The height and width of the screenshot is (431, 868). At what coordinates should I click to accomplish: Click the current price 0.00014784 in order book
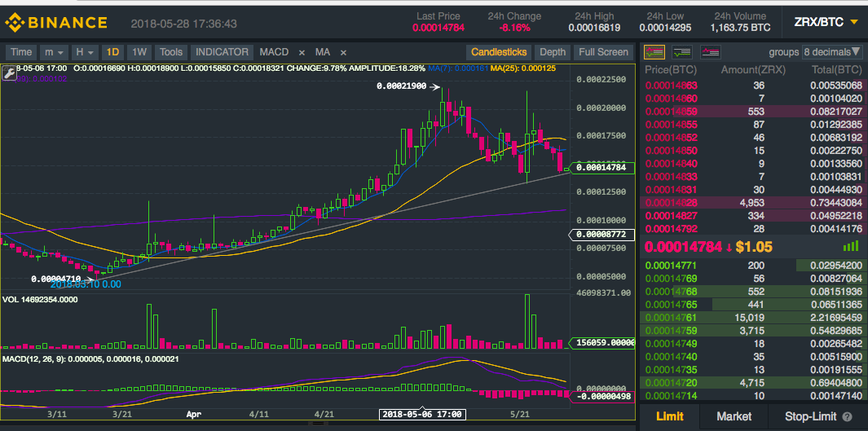(684, 247)
